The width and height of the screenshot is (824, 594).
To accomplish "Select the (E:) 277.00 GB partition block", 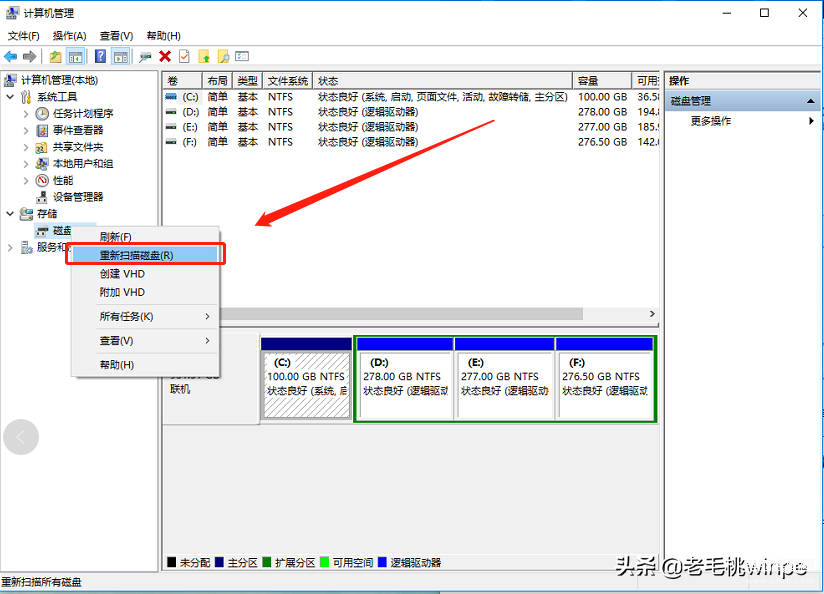I will [x=504, y=379].
